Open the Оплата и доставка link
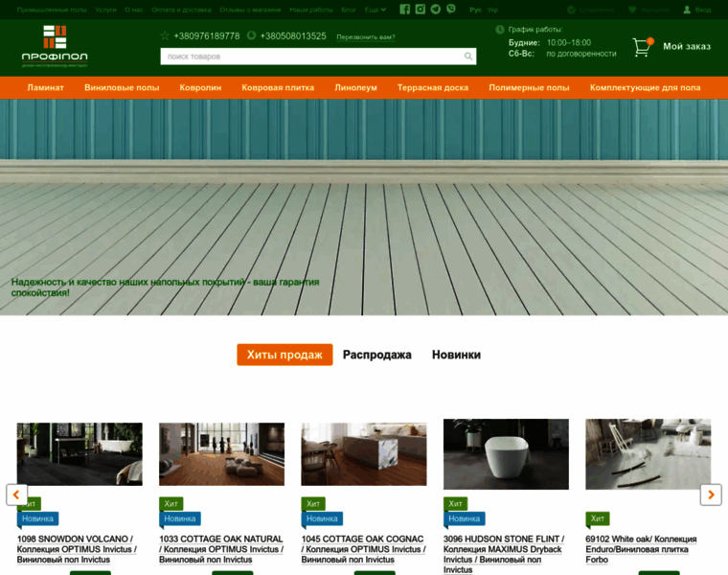This screenshot has height=575, width=728. tap(181, 10)
